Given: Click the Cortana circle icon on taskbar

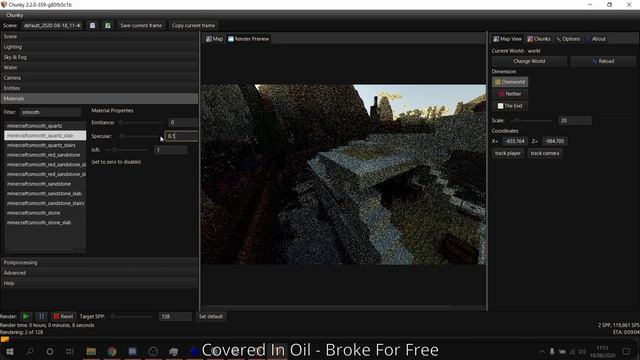Looking at the screenshot, I should 50,351.
